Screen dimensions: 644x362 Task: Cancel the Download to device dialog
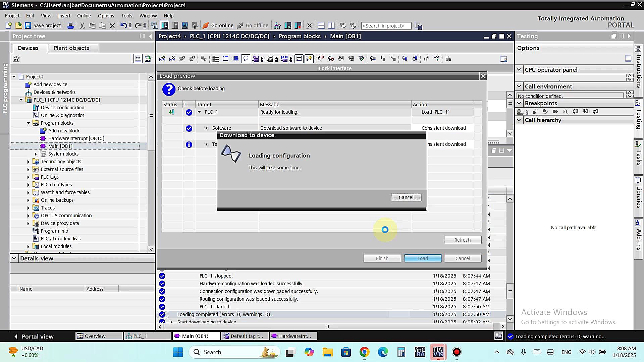pos(406,197)
